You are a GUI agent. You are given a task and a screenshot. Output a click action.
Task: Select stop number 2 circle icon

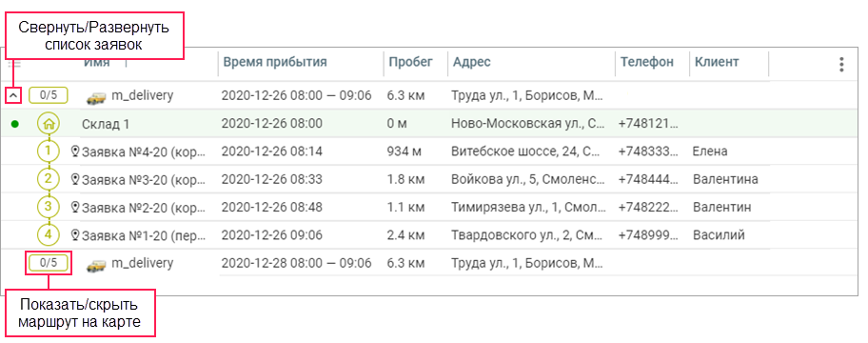pos(49,179)
